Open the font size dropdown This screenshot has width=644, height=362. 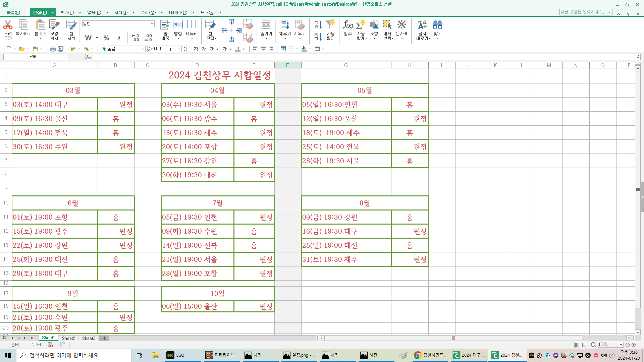coord(179,49)
